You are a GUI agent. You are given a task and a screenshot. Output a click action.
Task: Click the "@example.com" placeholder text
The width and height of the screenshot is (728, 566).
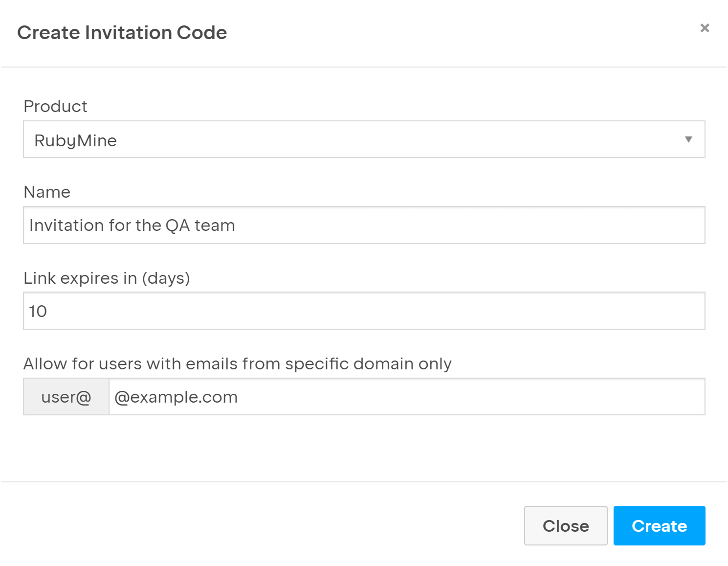coord(176,397)
